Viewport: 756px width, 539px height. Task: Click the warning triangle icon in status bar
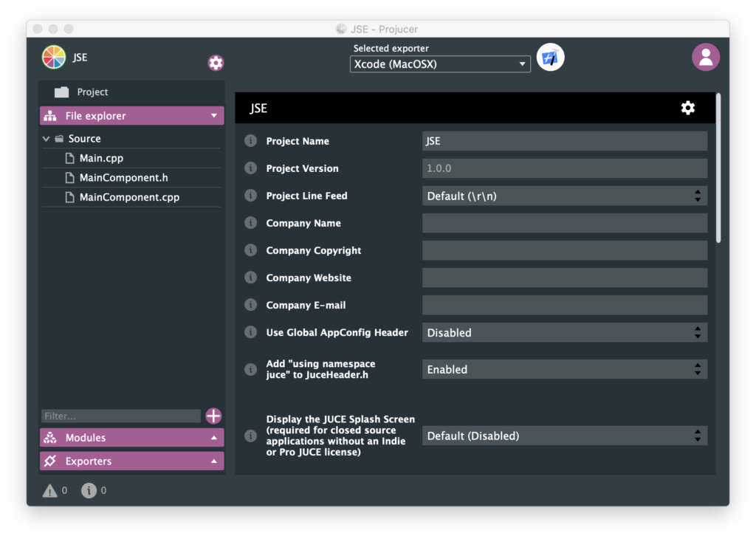point(50,490)
